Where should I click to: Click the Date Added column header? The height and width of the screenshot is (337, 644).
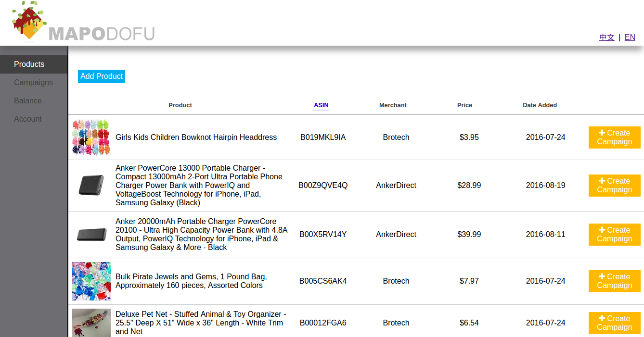[x=540, y=105]
